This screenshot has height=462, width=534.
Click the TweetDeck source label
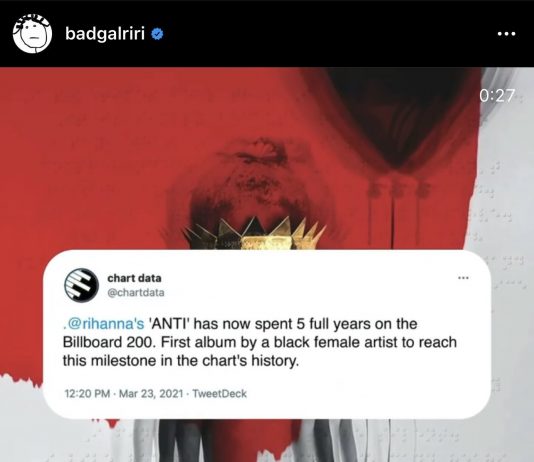click(220, 394)
